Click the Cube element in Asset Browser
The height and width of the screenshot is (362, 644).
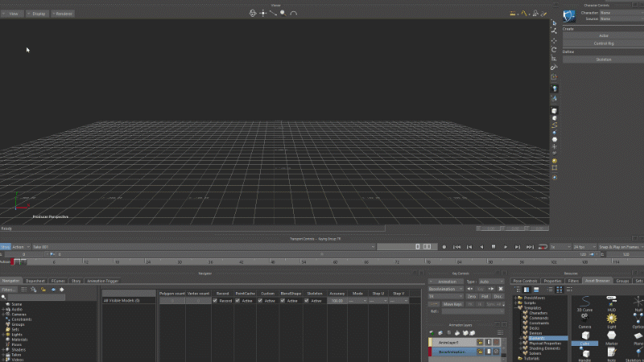[x=585, y=337]
